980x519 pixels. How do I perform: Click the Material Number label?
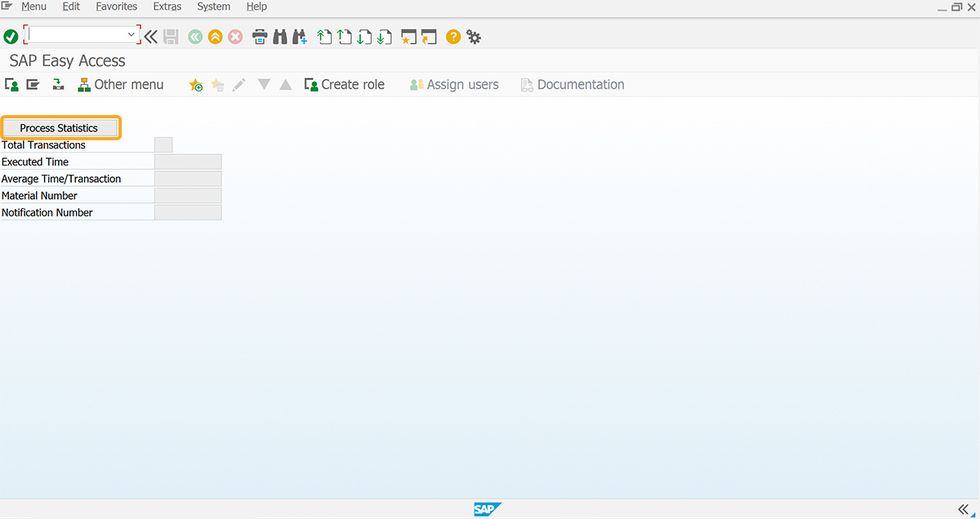point(39,196)
